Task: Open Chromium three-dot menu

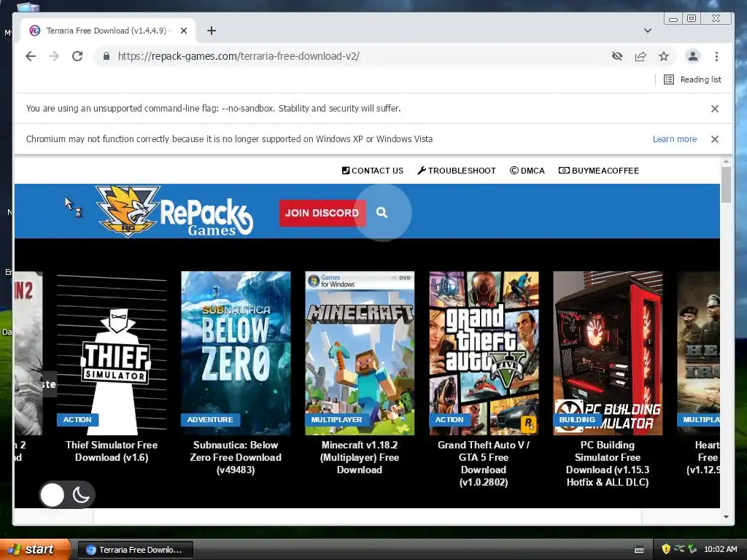Action: 716,56
